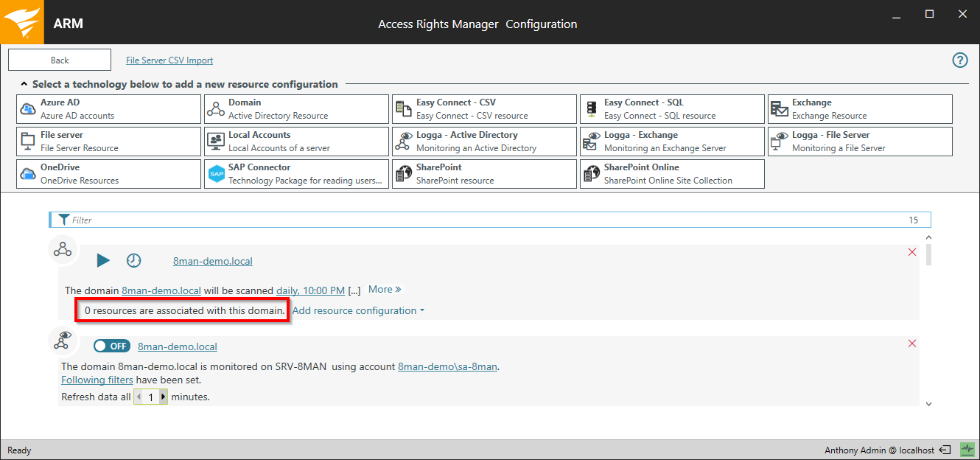Click the help question mark icon

pos(959,60)
